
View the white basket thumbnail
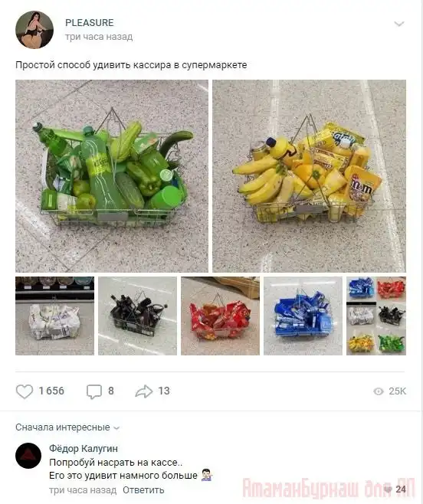[54, 316]
